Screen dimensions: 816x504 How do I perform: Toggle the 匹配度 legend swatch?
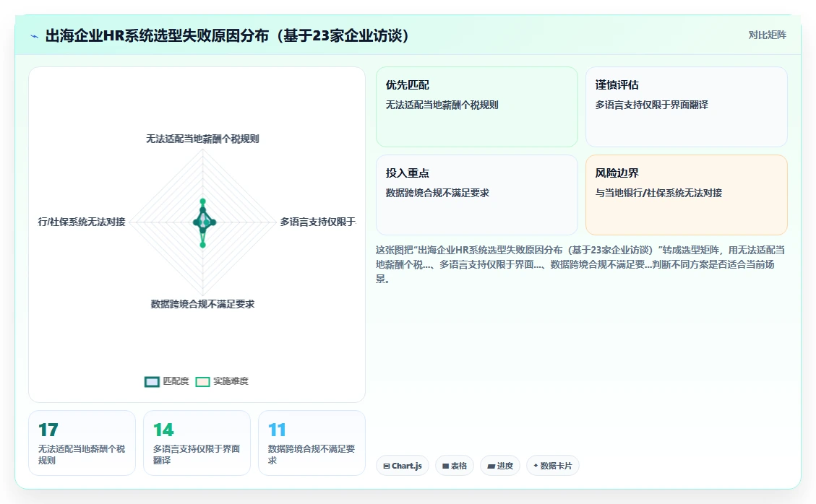pyautogui.click(x=152, y=382)
